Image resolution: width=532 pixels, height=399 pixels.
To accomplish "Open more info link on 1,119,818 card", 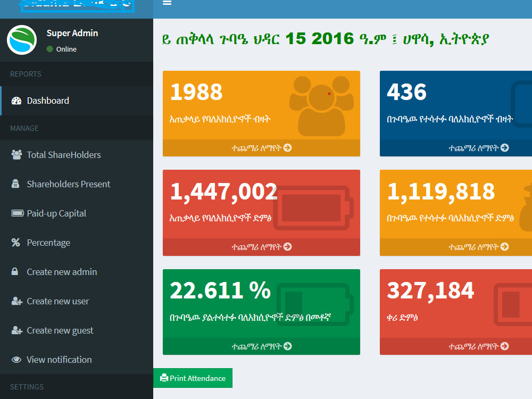I will coord(478,247).
